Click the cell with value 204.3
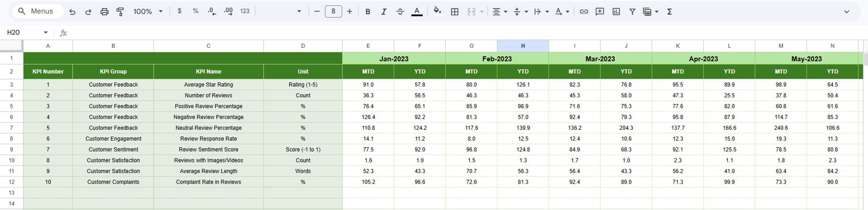Image resolution: width=868 pixels, height=210 pixels. pos(626,128)
